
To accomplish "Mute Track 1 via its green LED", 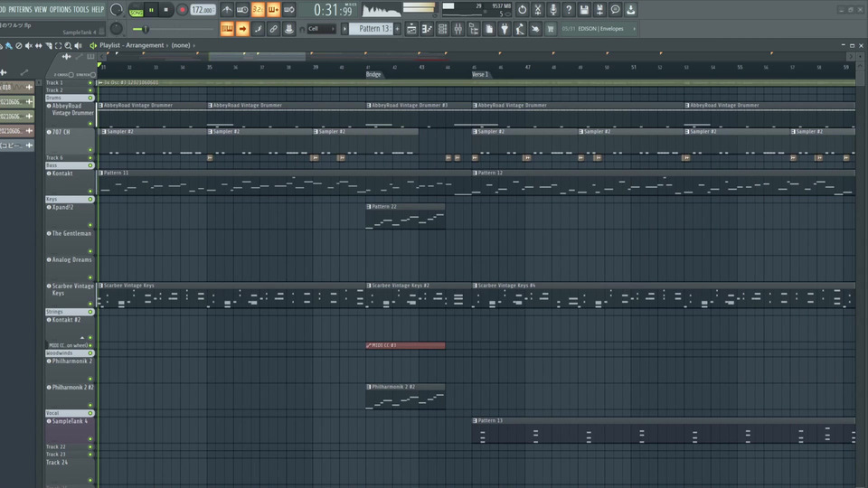I will click(x=90, y=83).
